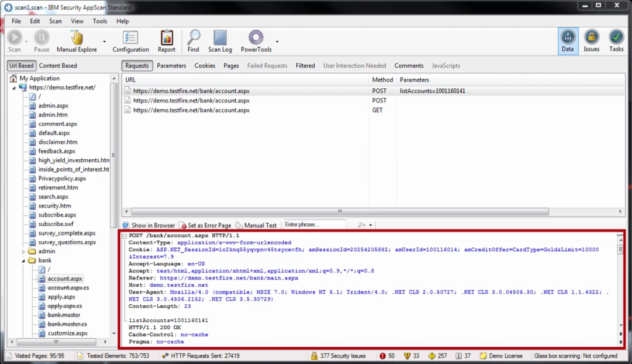Click Show in Browser button
This screenshot has height=364, width=632.
[x=149, y=226]
